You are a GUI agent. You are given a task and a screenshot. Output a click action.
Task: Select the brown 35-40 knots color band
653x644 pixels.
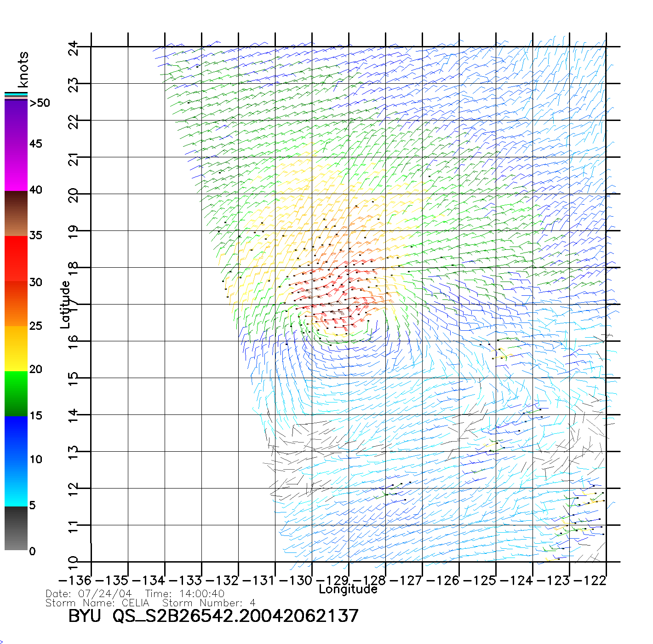coord(16,214)
